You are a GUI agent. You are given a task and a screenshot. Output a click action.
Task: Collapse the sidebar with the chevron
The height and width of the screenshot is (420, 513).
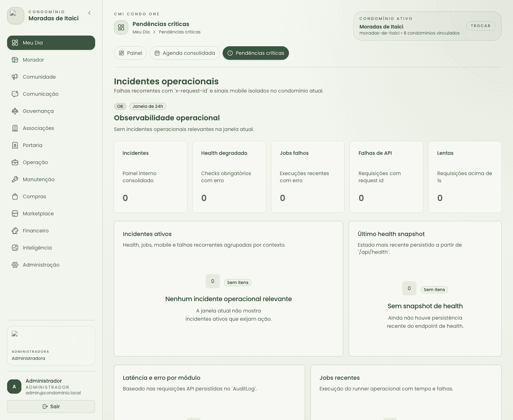89,13
